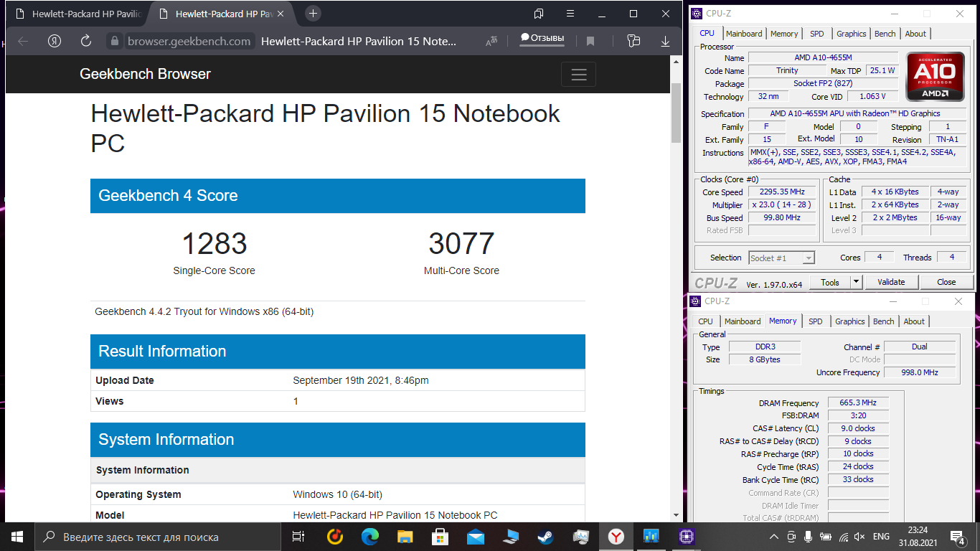Image resolution: width=980 pixels, height=551 pixels.
Task: Click the site security lock icon
Action: 115,41
